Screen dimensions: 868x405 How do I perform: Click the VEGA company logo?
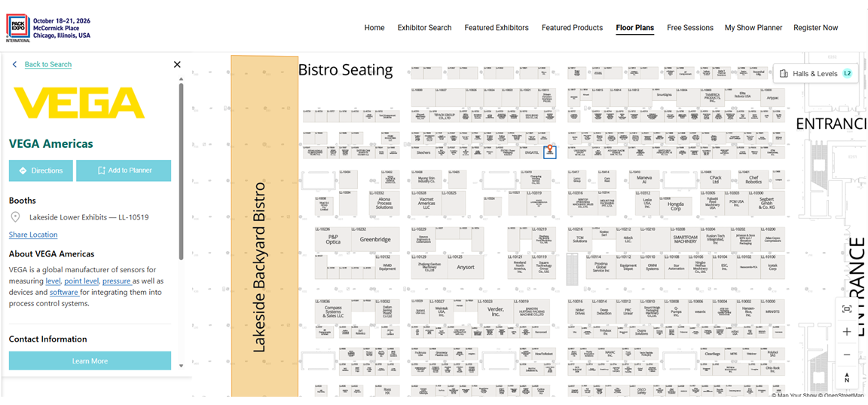[79, 103]
